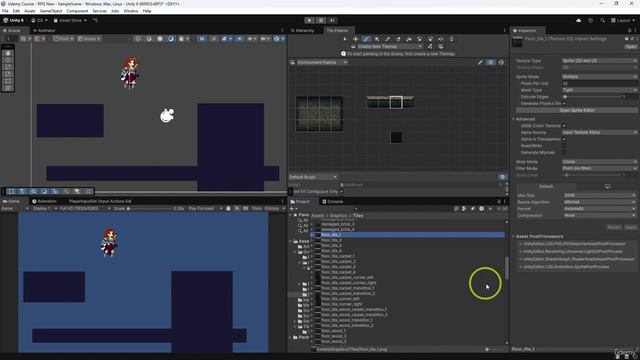Toggle Generate Physics Shape checkbox
Screen dimensions: 640x360
point(564,104)
